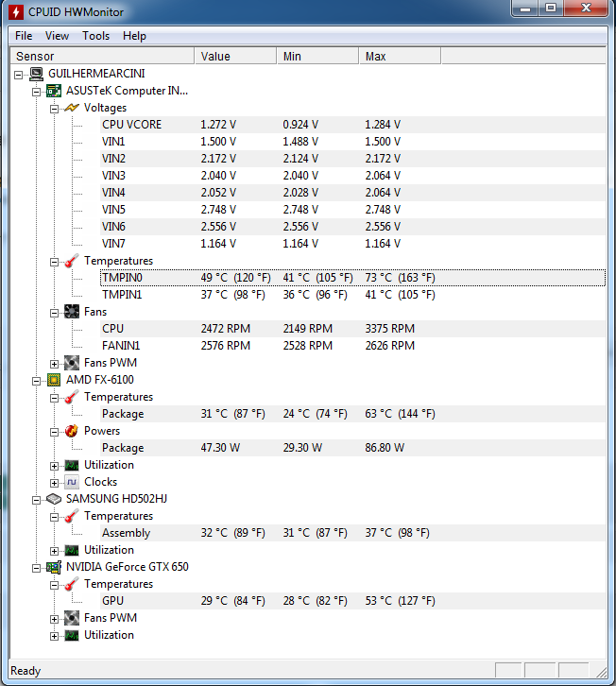Select the Assembly temperature row

(352, 533)
